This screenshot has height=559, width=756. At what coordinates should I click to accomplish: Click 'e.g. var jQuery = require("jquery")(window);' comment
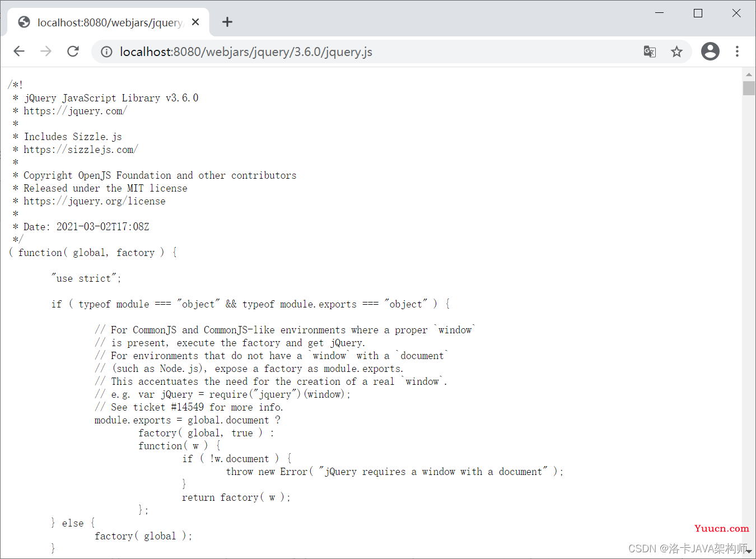coord(222,394)
